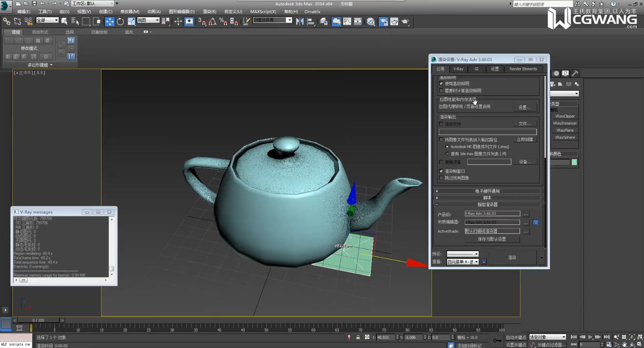
Task: Collapse the 指定渲染器 rollout
Action: (x=488, y=205)
